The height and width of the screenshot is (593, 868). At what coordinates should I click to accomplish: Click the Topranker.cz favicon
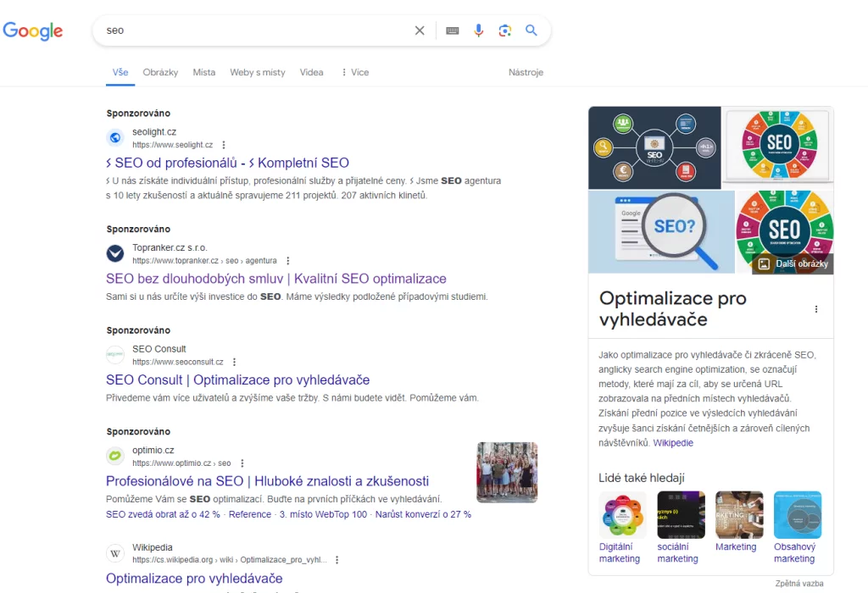(x=115, y=253)
